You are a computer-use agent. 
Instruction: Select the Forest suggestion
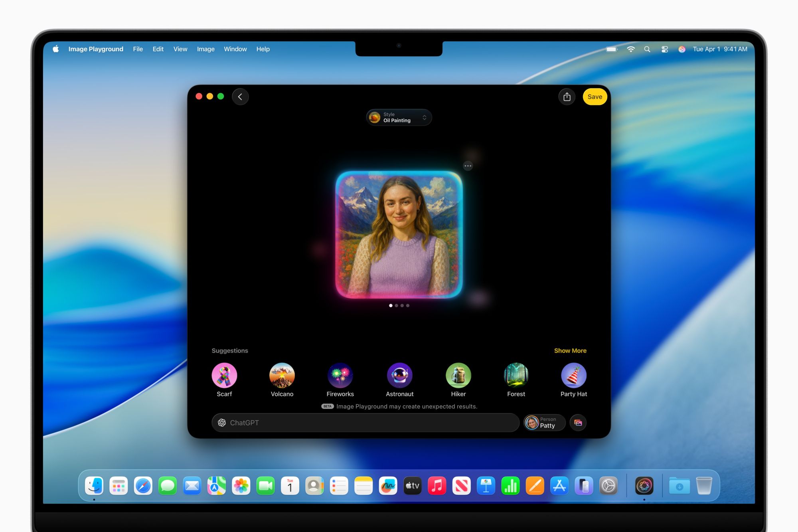(516, 375)
